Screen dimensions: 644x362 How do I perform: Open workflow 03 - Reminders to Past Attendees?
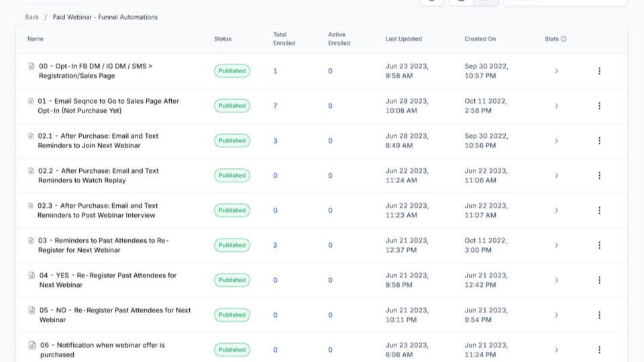point(103,245)
